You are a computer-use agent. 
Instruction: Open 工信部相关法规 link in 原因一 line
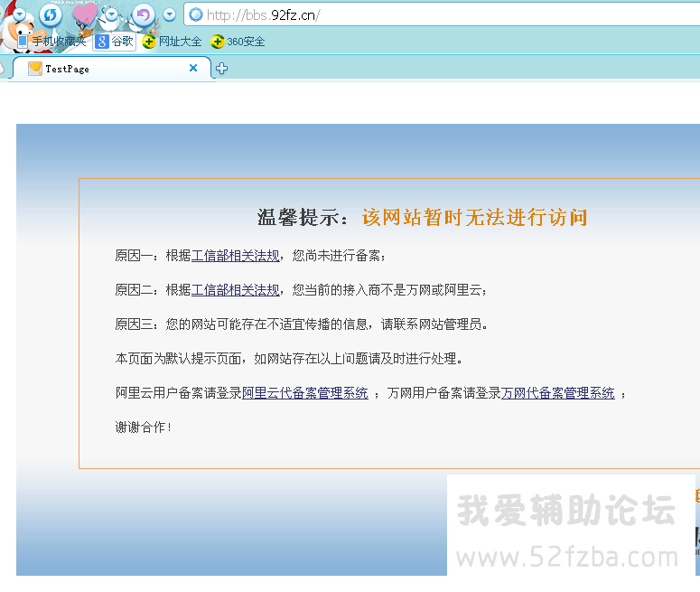[x=235, y=256]
